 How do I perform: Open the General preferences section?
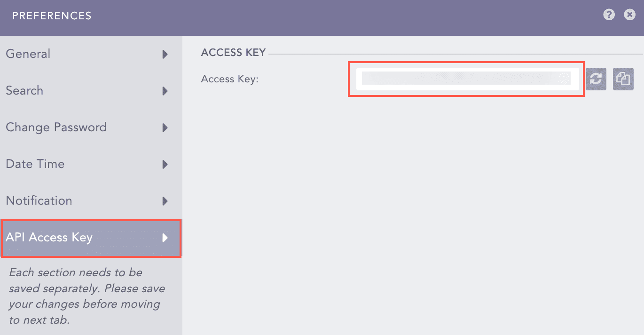pyautogui.click(x=28, y=54)
